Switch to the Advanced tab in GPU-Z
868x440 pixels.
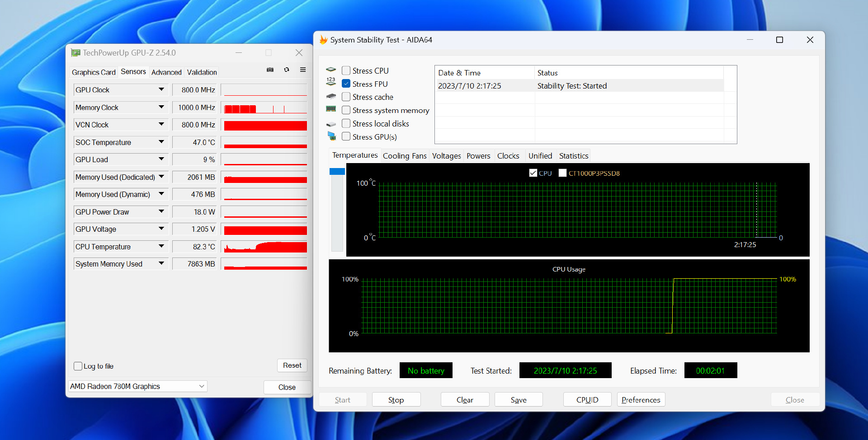coord(166,72)
